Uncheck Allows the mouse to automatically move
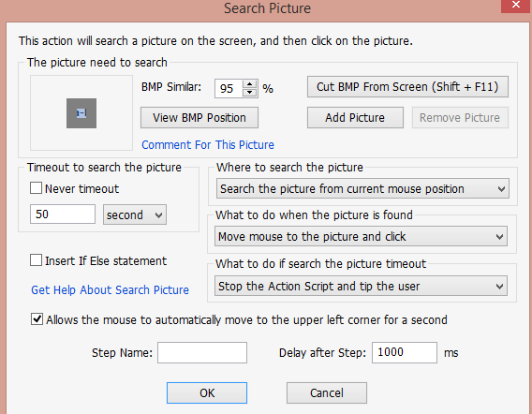Screen dimensions: 532x414 tap(37, 319)
